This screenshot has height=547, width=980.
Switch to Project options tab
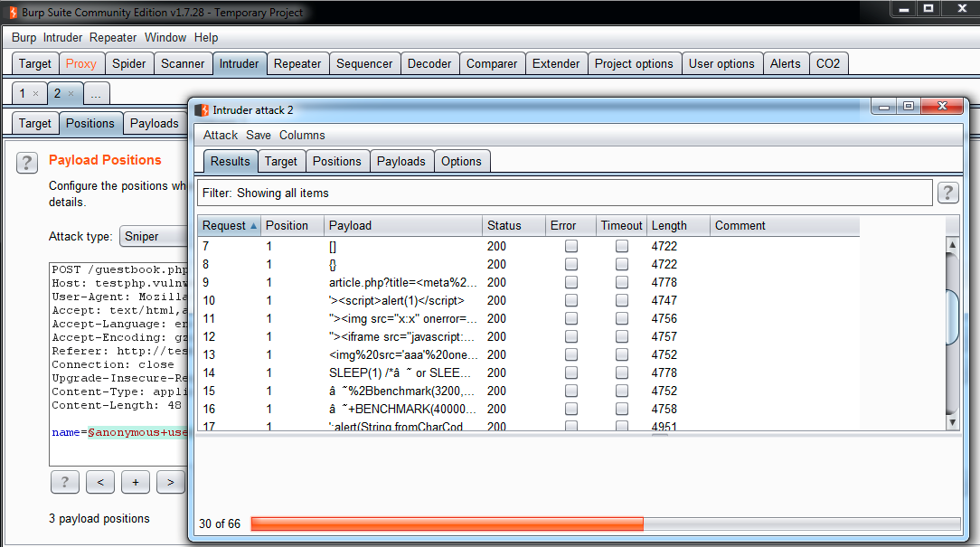tap(634, 64)
